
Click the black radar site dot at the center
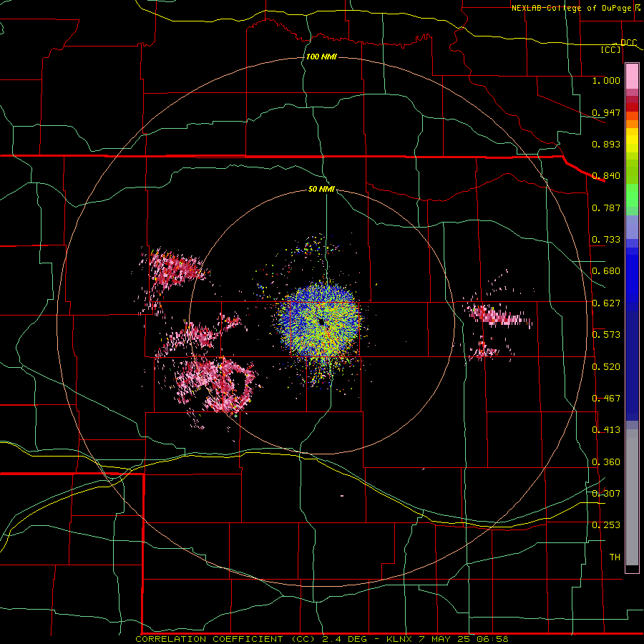321,322
